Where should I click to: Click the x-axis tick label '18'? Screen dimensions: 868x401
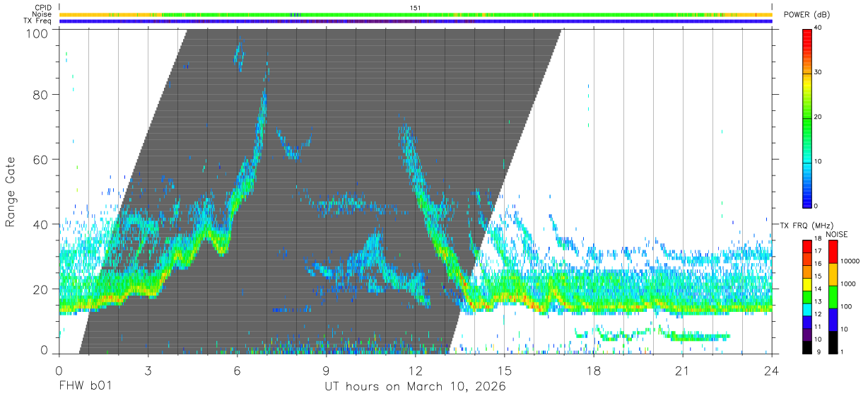tap(593, 370)
